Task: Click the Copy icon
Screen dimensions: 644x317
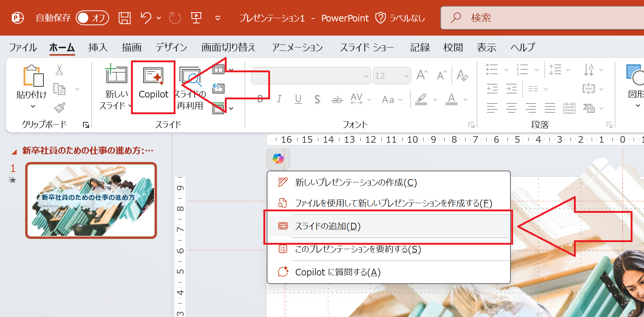Action: click(59, 89)
